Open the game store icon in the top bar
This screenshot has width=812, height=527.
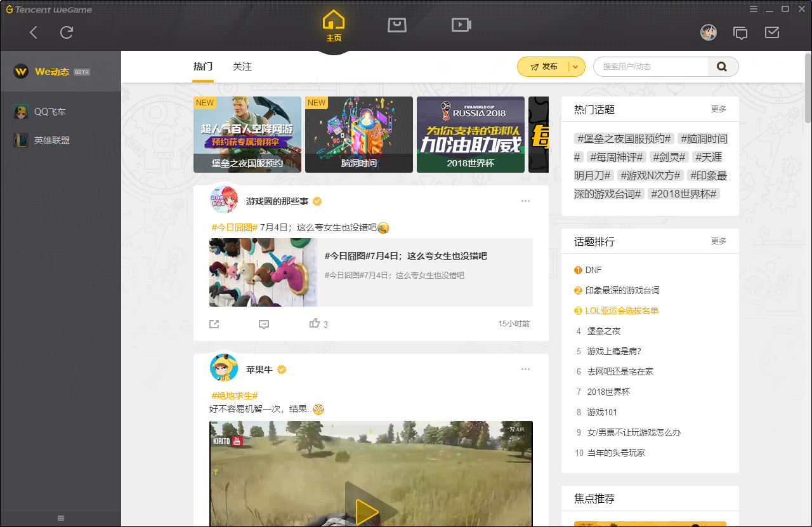pos(397,25)
